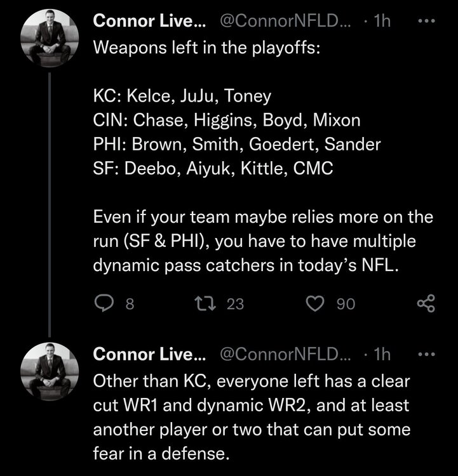Click the reply count of 8

click(x=130, y=305)
